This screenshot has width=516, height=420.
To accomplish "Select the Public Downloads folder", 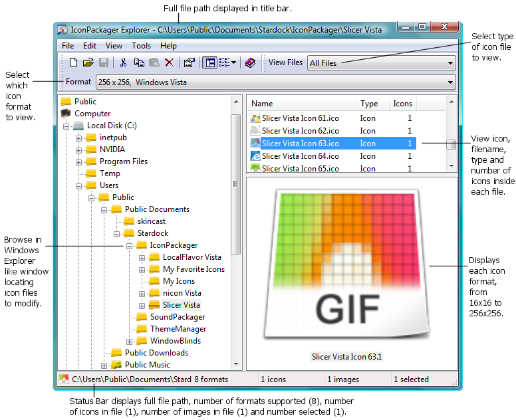I will (156, 353).
